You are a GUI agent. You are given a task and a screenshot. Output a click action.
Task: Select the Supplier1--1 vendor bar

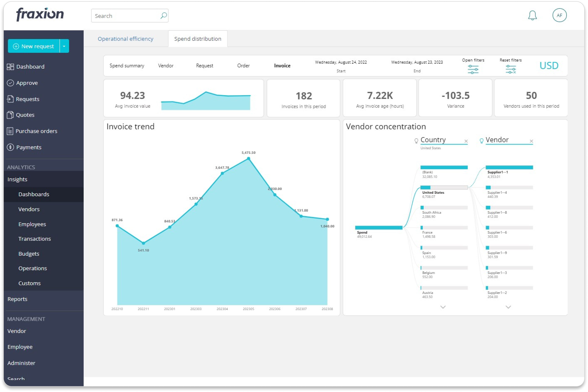click(x=509, y=168)
